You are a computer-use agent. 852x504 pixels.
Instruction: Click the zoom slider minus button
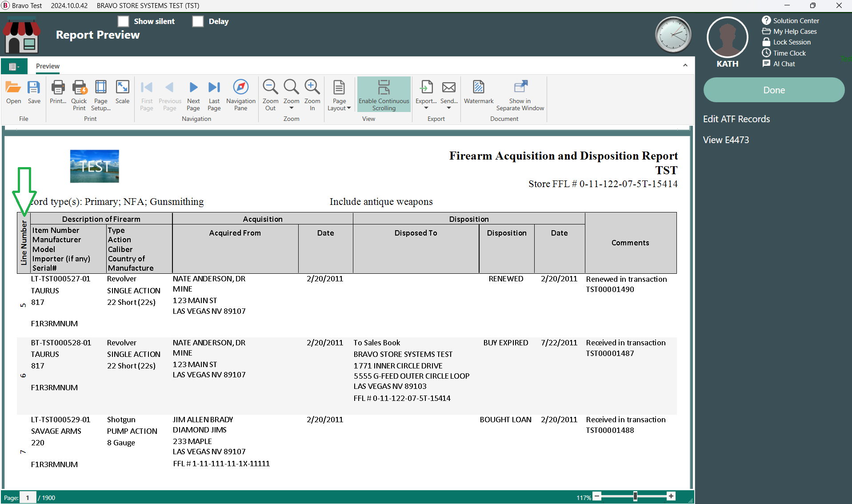click(x=597, y=496)
